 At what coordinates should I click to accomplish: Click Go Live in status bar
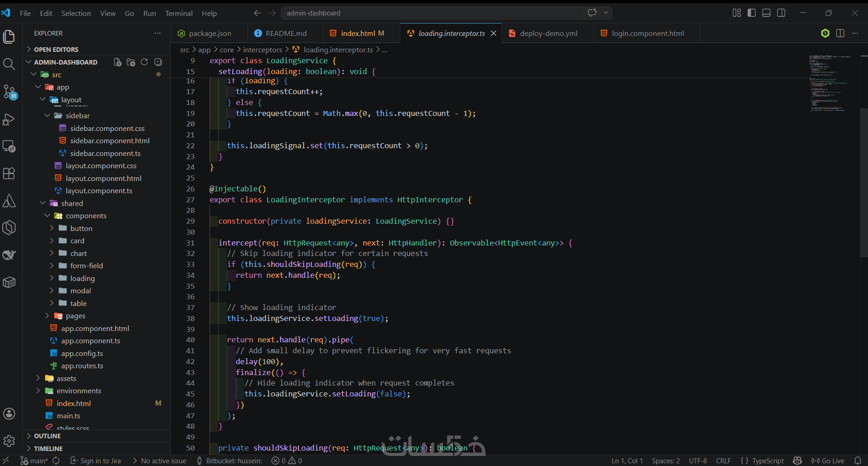point(828,461)
